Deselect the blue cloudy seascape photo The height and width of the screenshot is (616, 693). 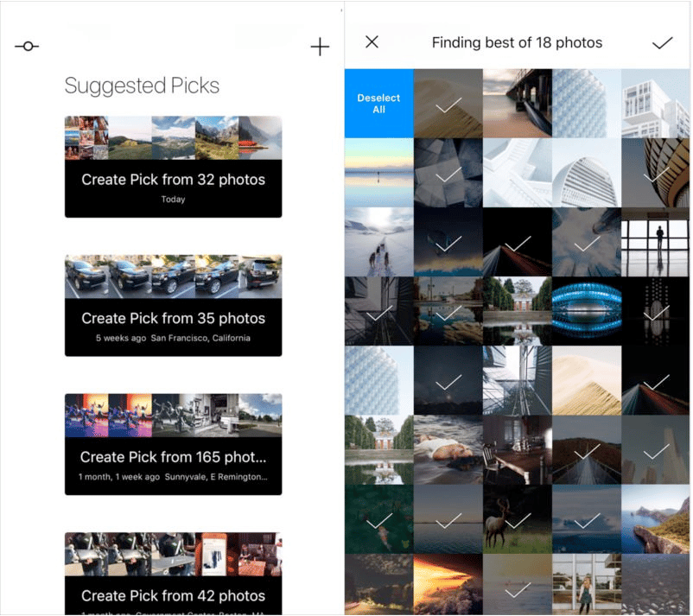[x=587, y=519]
